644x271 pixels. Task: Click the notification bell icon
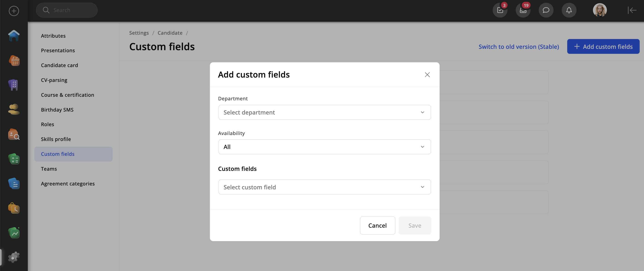tap(569, 10)
